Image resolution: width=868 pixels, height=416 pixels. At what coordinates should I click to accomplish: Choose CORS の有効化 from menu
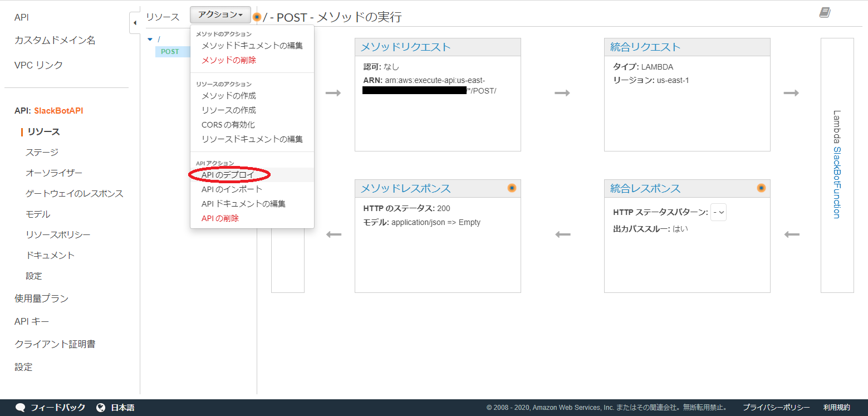click(x=252, y=125)
